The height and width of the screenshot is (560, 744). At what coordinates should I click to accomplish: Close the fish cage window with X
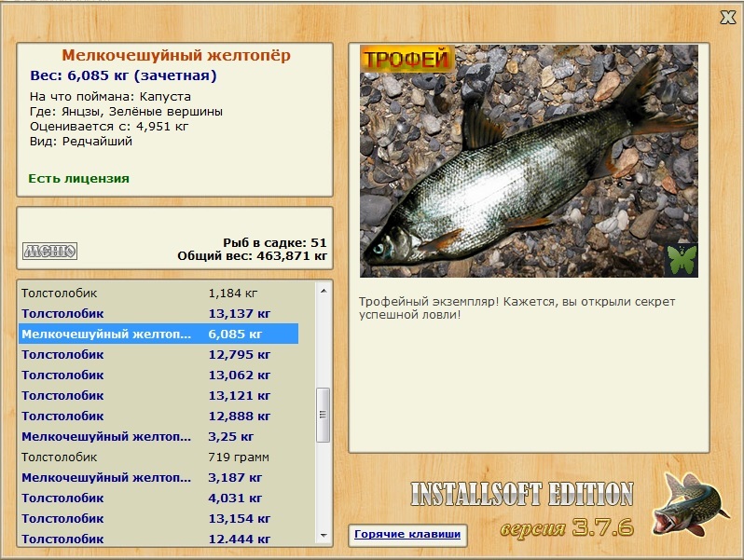[727, 18]
